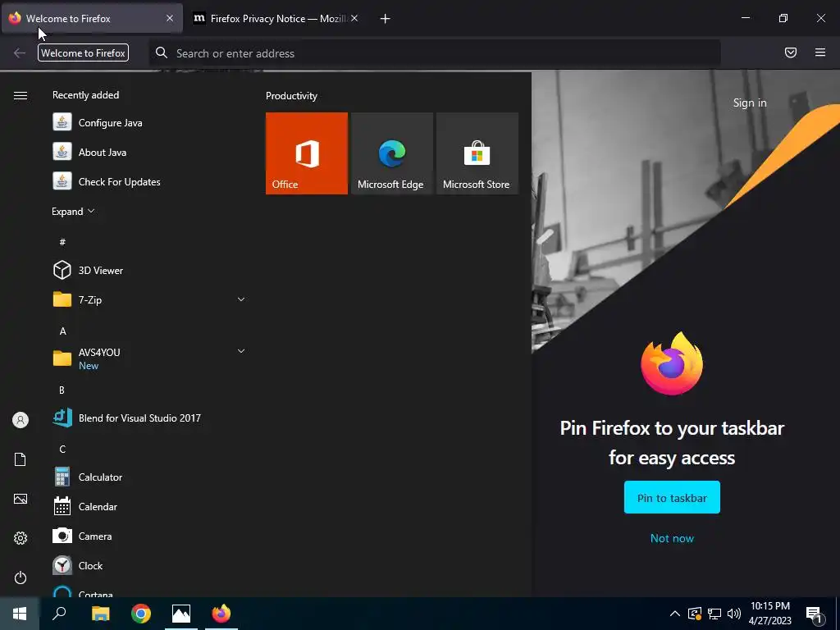
Task: Click the Productivity group title
Action: tap(291, 96)
